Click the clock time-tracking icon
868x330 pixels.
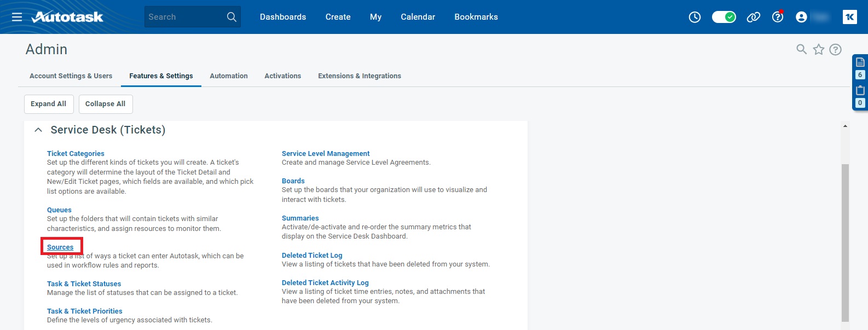pos(695,17)
